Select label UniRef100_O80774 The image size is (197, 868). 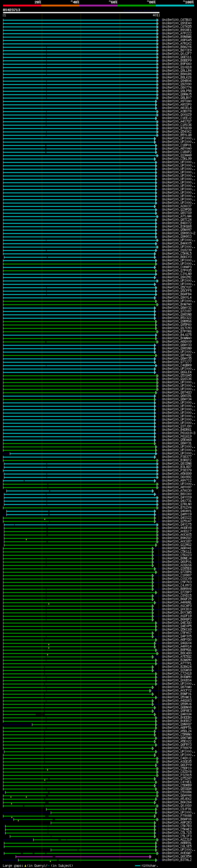[176, 88]
